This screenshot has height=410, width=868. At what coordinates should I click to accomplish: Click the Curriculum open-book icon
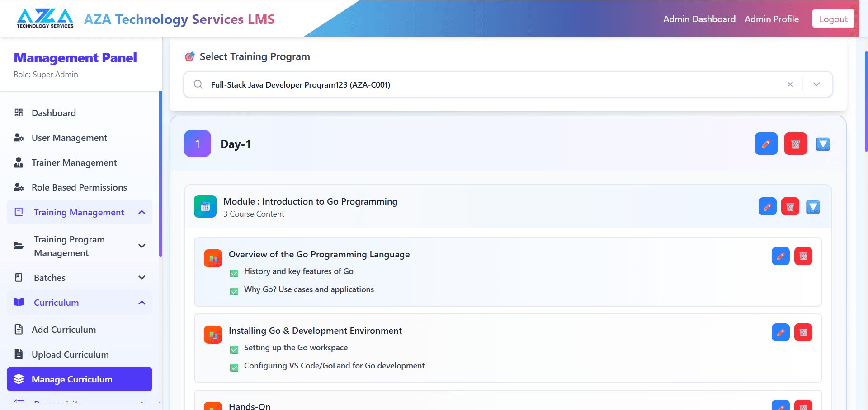coord(19,303)
